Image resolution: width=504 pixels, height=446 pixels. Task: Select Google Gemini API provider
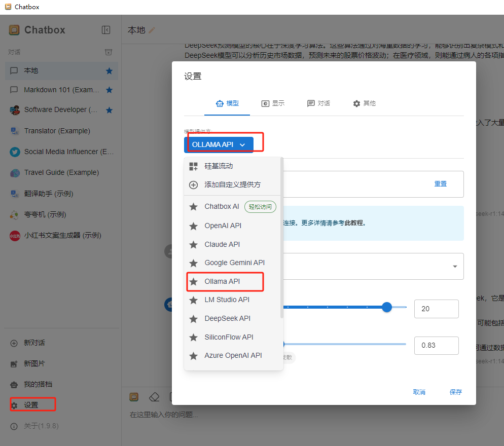coord(232,263)
